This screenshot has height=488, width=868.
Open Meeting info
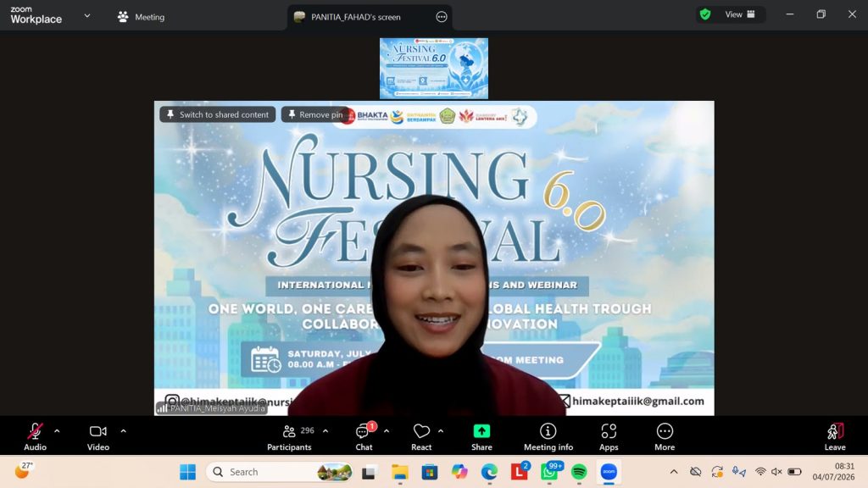point(548,436)
